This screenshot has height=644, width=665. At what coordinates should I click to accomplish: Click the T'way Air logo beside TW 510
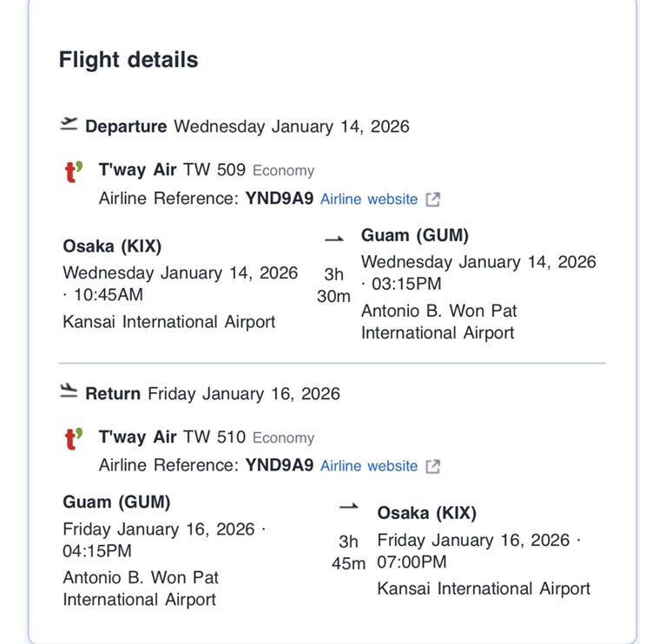(x=75, y=439)
